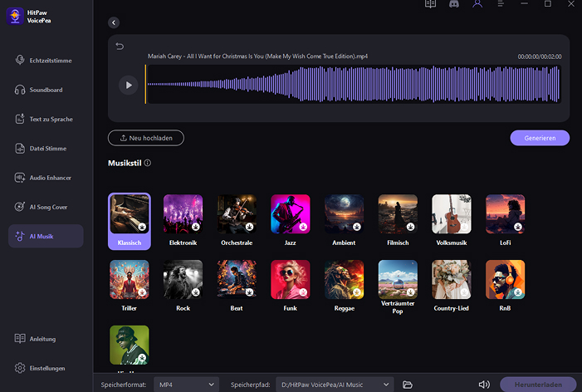Open the title bar hamburger menu
Viewport: 582px width, 392px height.
point(501,3)
